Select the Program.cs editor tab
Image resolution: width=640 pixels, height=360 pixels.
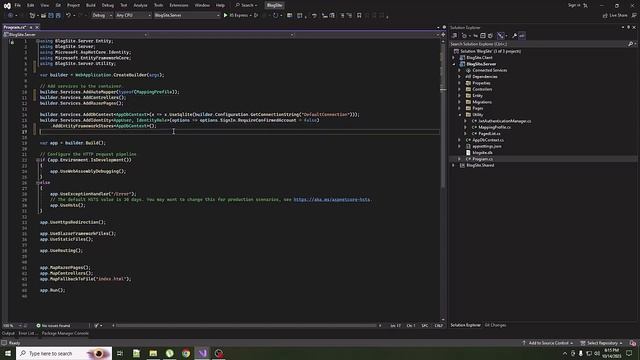tap(15, 27)
